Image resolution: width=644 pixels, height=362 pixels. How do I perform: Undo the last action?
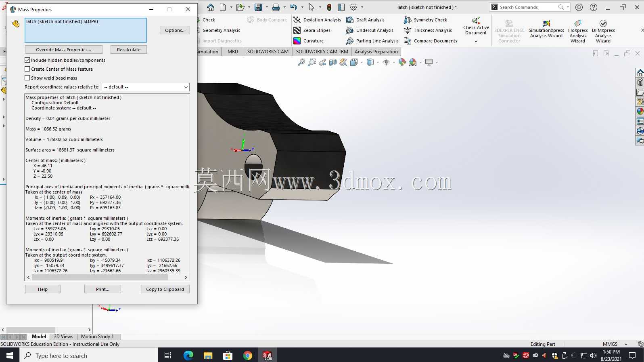pos(294,7)
